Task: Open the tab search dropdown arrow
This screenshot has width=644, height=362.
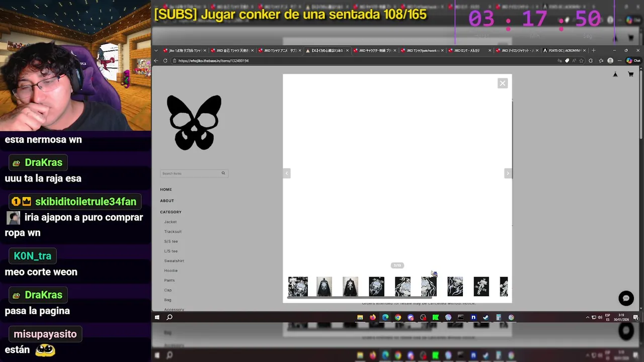Action: [156, 50]
